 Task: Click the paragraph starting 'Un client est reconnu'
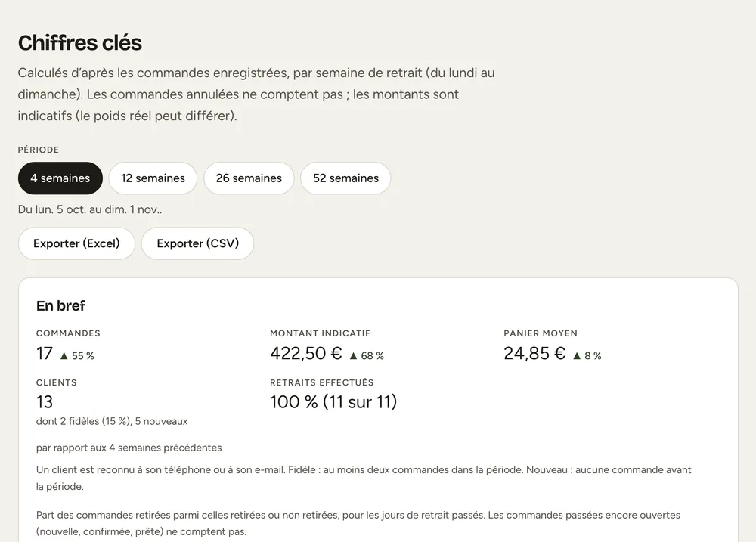pyautogui.click(x=364, y=478)
